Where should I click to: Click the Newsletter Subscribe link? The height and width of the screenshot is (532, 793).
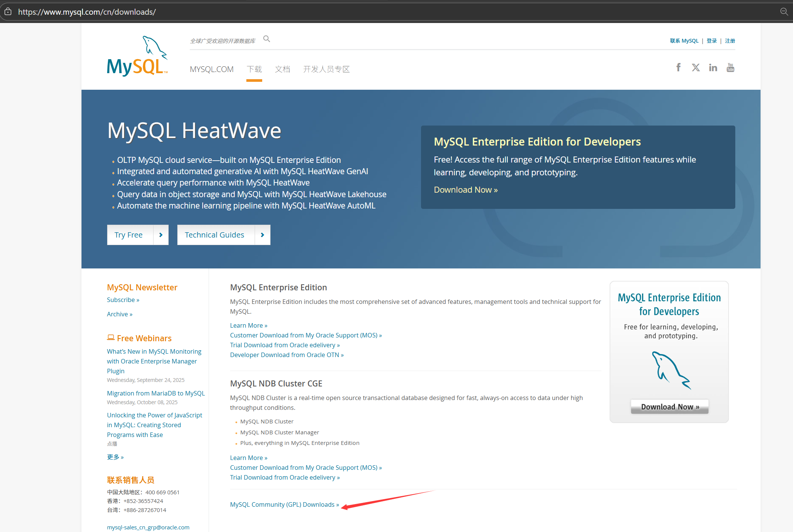(x=123, y=300)
